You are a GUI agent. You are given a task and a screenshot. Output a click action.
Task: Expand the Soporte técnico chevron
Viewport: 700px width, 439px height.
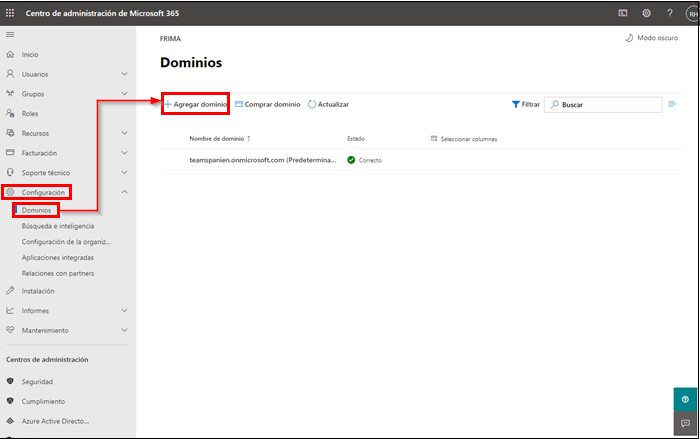pos(125,172)
